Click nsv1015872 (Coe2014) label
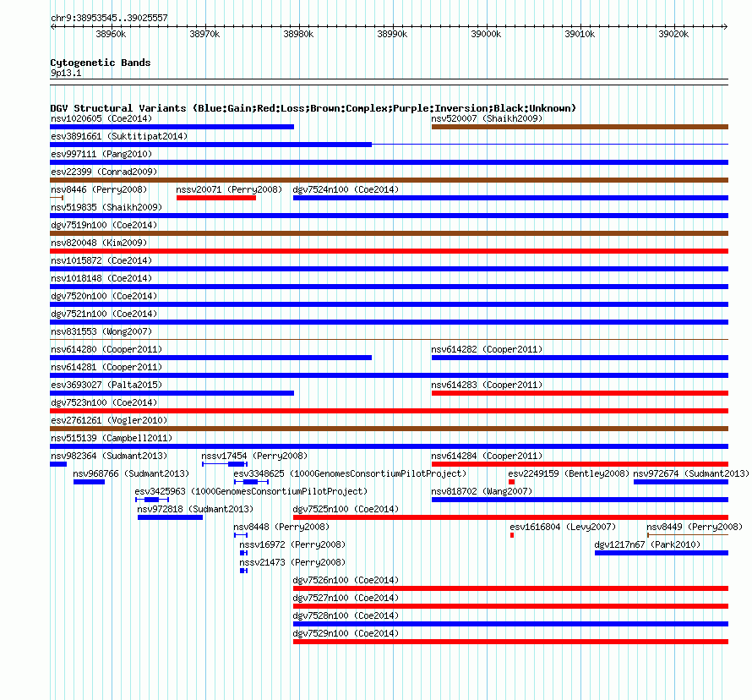The width and height of the screenshot is (752, 700). tap(101, 260)
